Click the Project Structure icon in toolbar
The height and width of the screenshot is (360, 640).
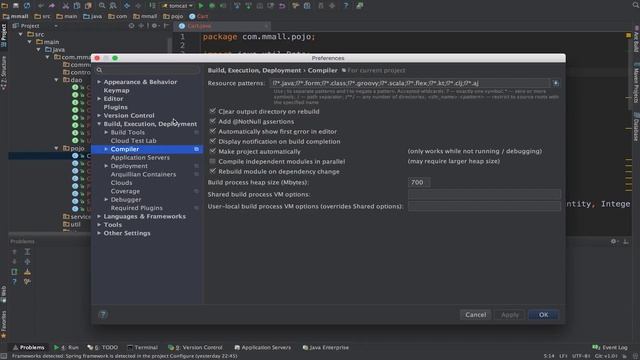[x=307, y=6]
